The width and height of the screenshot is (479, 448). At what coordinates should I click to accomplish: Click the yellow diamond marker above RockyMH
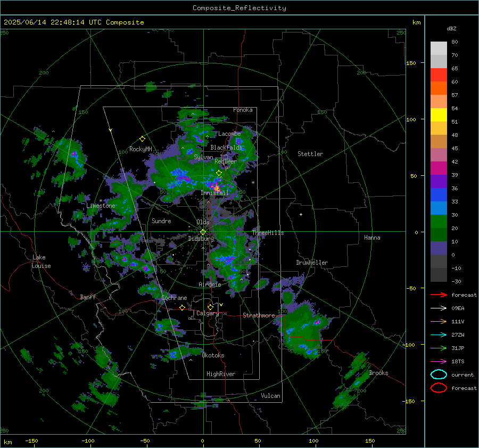(x=142, y=139)
